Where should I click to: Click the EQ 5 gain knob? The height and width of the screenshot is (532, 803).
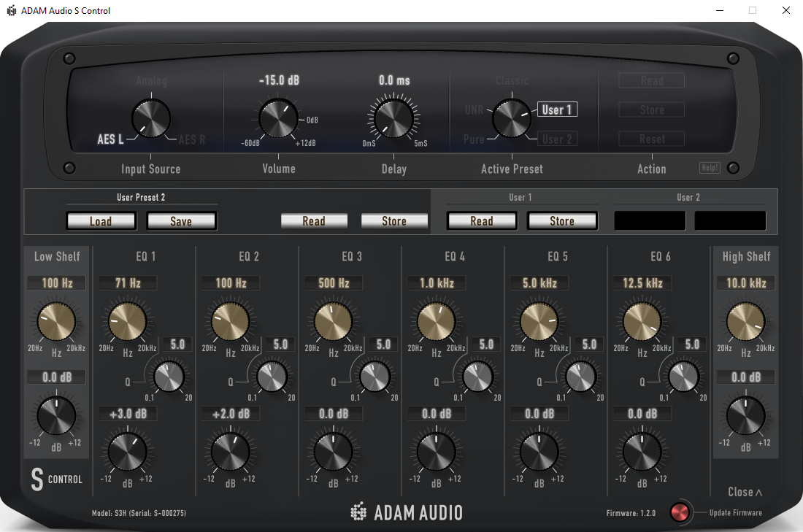(x=539, y=452)
